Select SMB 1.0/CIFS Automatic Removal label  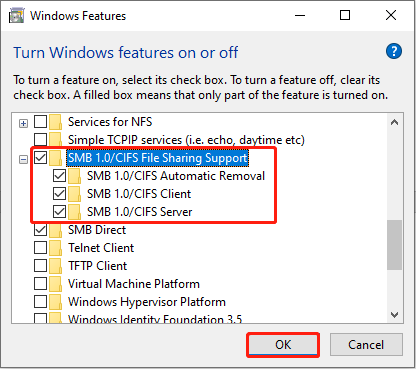[176, 176]
